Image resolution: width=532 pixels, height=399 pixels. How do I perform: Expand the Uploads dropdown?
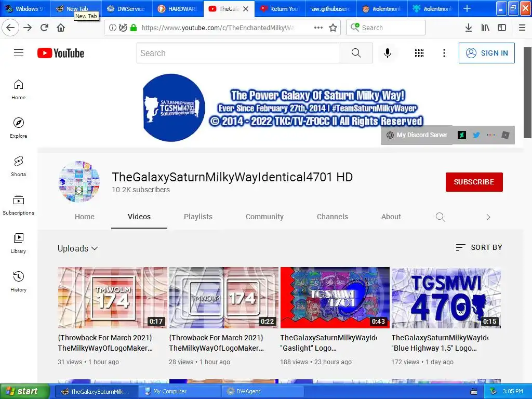click(x=78, y=248)
